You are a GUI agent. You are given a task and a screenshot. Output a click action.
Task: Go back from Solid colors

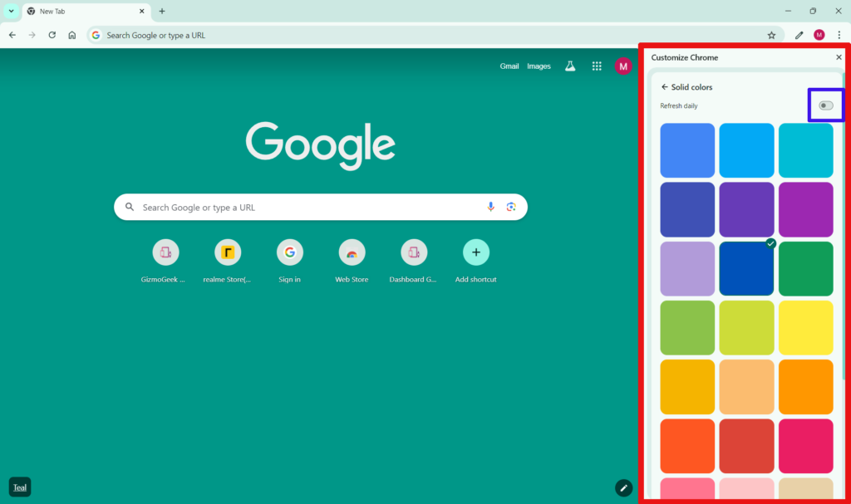pos(664,87)
